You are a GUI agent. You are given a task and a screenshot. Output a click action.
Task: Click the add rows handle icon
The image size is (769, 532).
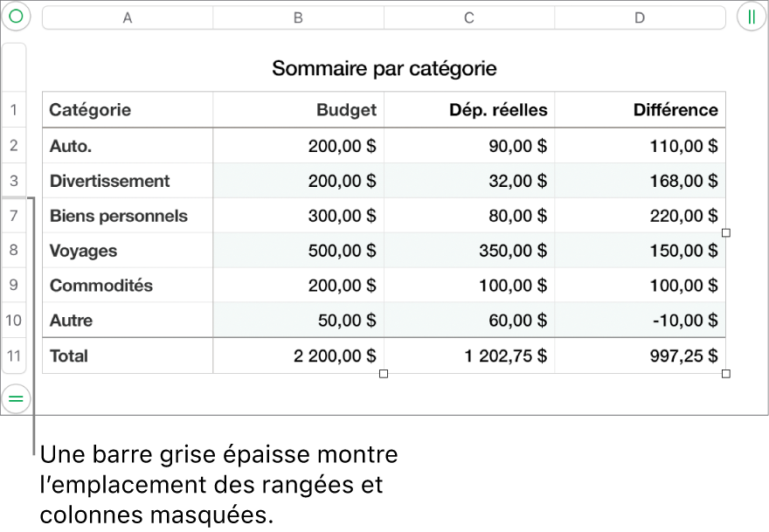point(17,398)
